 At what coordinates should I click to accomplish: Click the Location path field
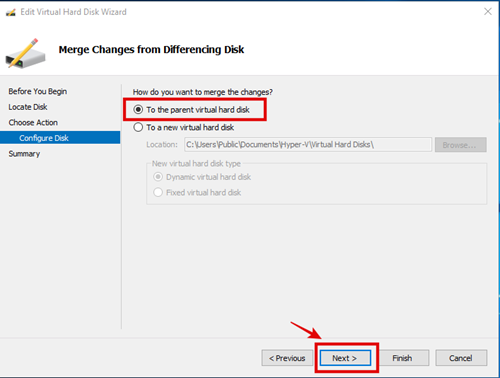tap(308, 145)
